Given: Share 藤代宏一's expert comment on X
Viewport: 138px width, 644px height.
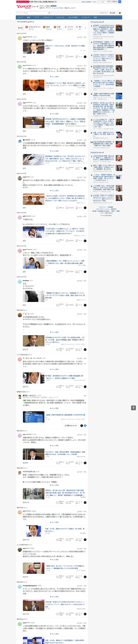Looking at the screenshot, I should (x=82, y=426).
